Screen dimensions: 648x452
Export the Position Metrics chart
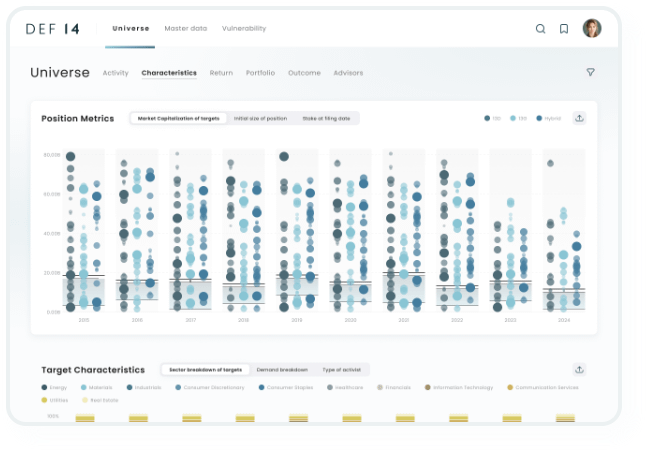[579, 118]
